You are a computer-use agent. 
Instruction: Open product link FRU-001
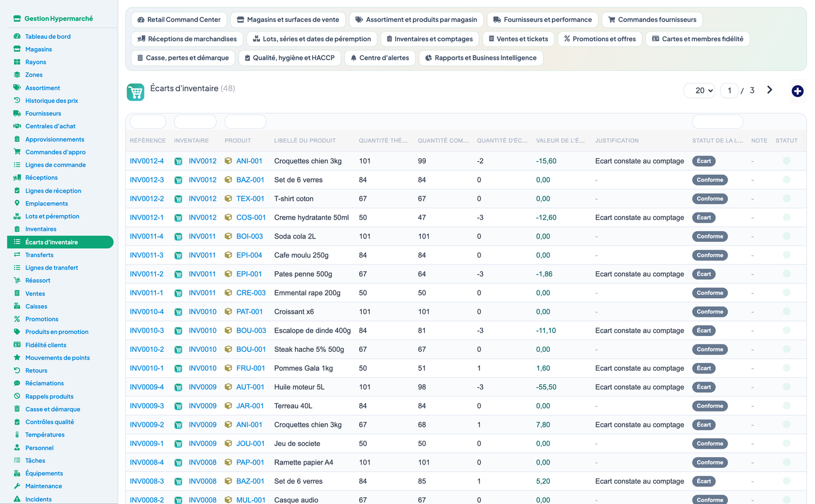(x=250, y=368)
